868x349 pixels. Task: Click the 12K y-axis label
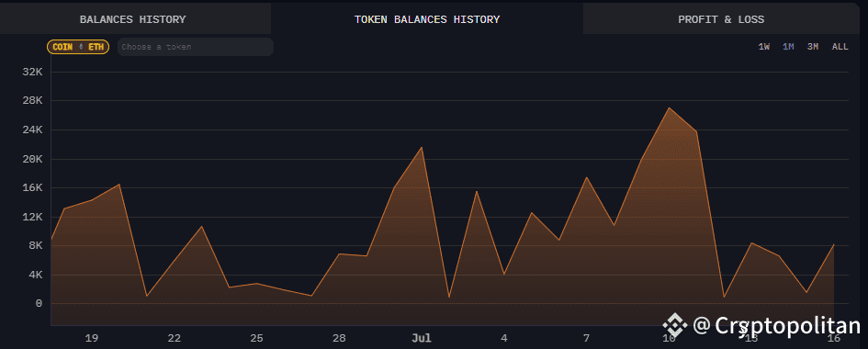[x=32, y=217]
